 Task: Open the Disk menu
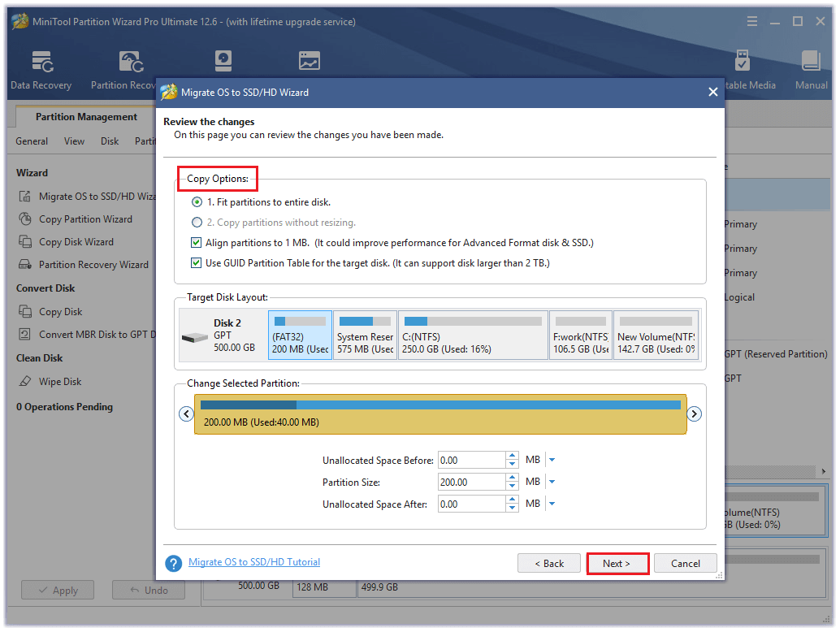110,141
